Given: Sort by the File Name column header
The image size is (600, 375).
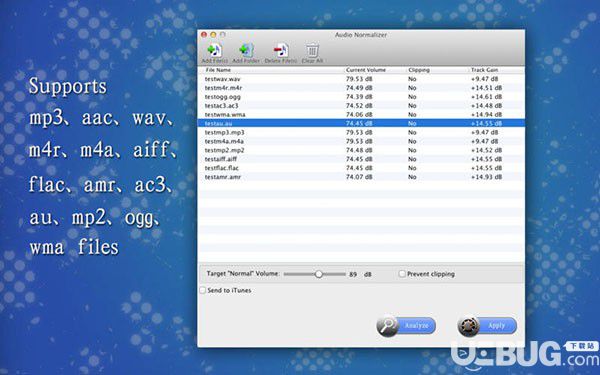Looking at the screenshot, I should [218, 70].
